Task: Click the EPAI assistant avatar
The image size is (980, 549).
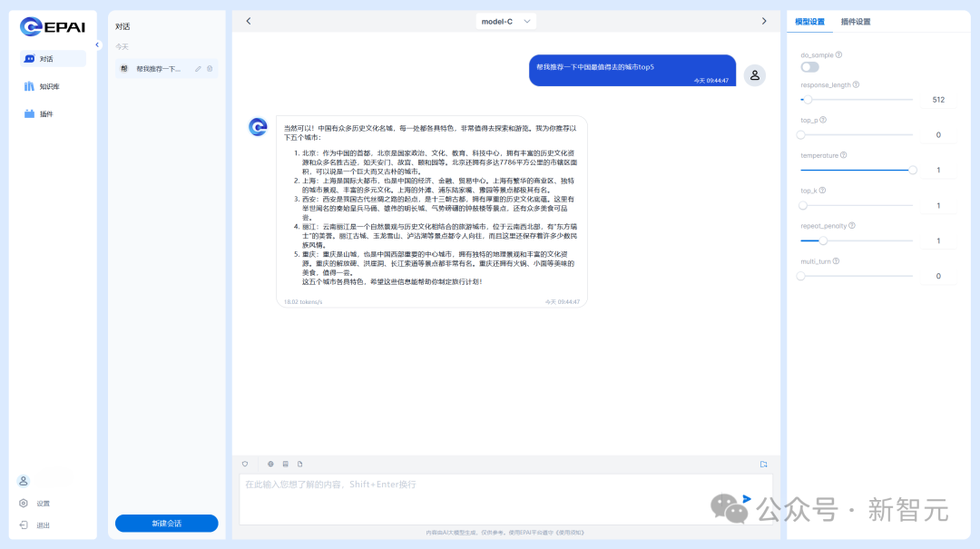Action: 258,127
